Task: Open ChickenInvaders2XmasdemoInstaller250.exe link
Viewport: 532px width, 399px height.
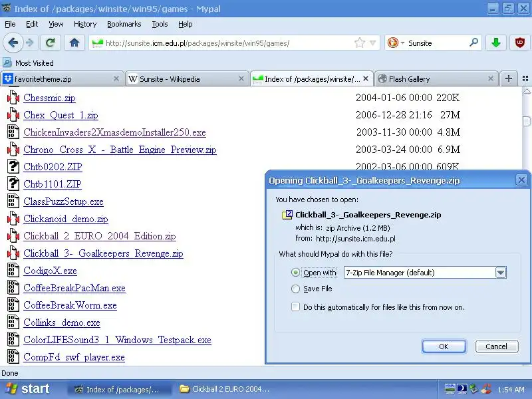Action: coord(114,132)
